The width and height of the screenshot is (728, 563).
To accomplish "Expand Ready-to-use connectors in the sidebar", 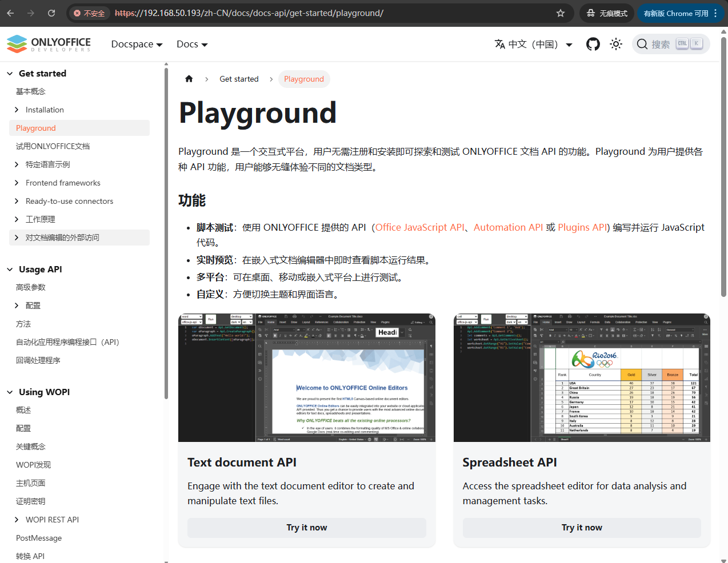I will click(x=17, y=201).
